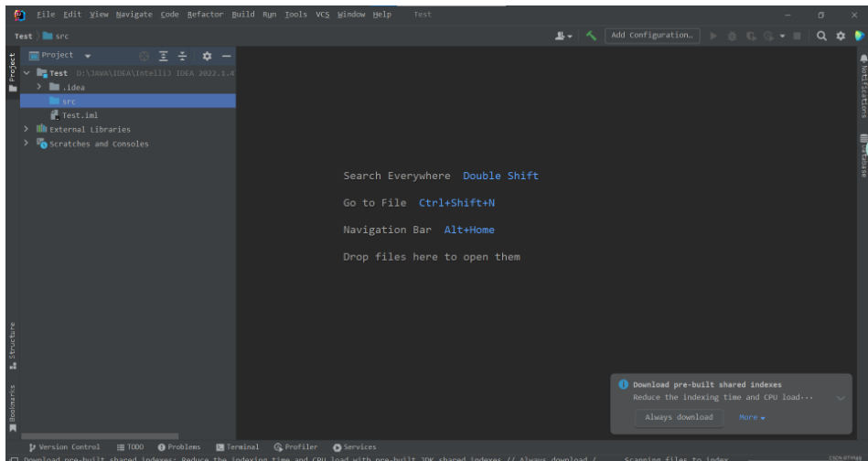This screenshot has width=868, height=461.
Task: Open the Problems tool window
Action: point(178,447)
